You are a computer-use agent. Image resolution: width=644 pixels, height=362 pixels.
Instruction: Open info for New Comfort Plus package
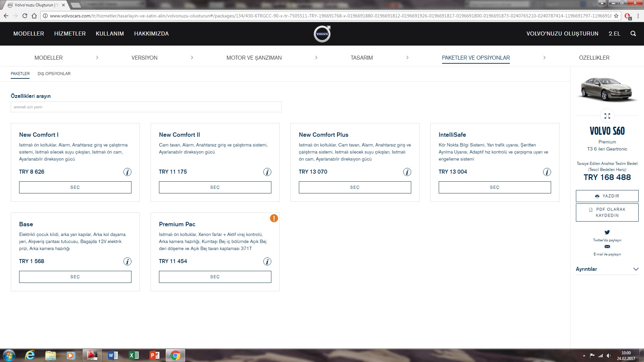(x=407, y=172)
